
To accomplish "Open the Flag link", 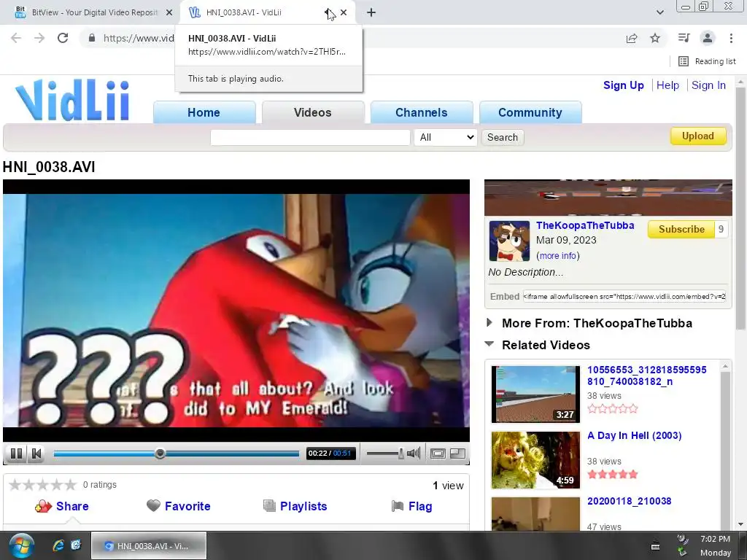I will coord(420,506).
